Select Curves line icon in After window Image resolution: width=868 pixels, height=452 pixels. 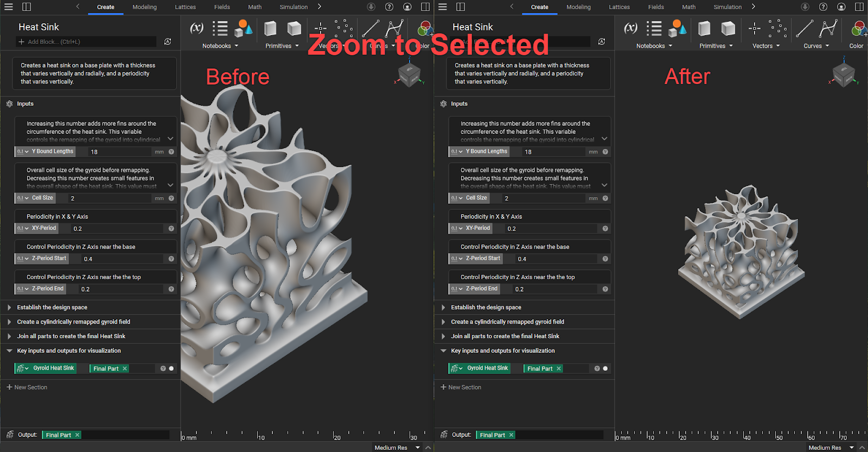click(805, 28)
